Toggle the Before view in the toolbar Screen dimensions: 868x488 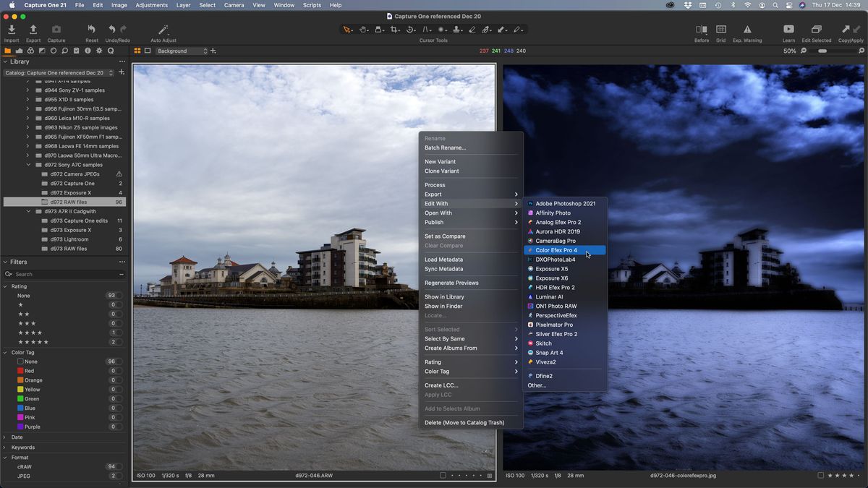pos(701,29)
